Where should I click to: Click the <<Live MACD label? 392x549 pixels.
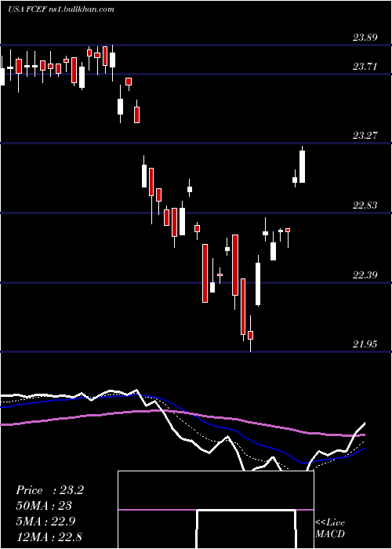tap(330, 528)
